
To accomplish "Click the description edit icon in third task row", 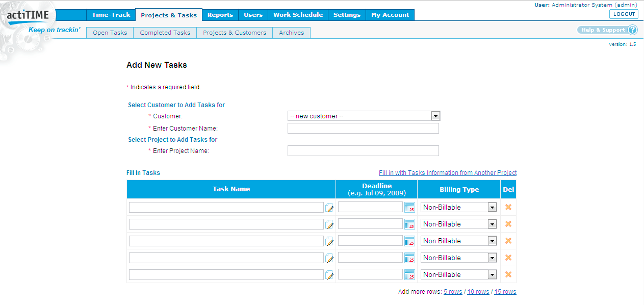I will click(x=329, y=241).
